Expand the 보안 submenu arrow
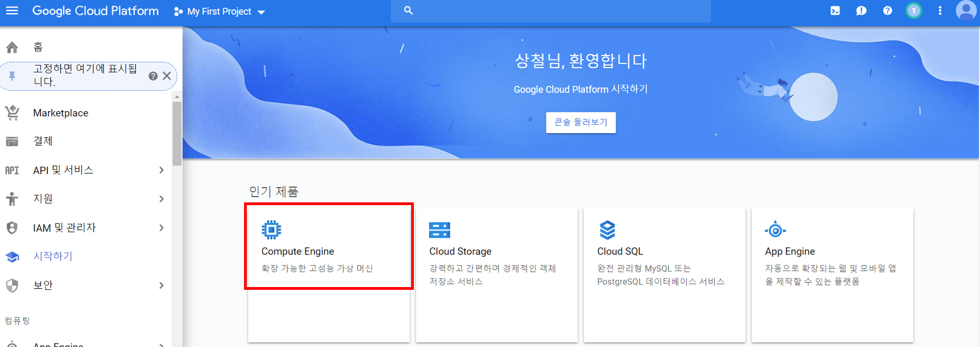The height and width of the screenshot is (347, 980). (x=161, y=285)
